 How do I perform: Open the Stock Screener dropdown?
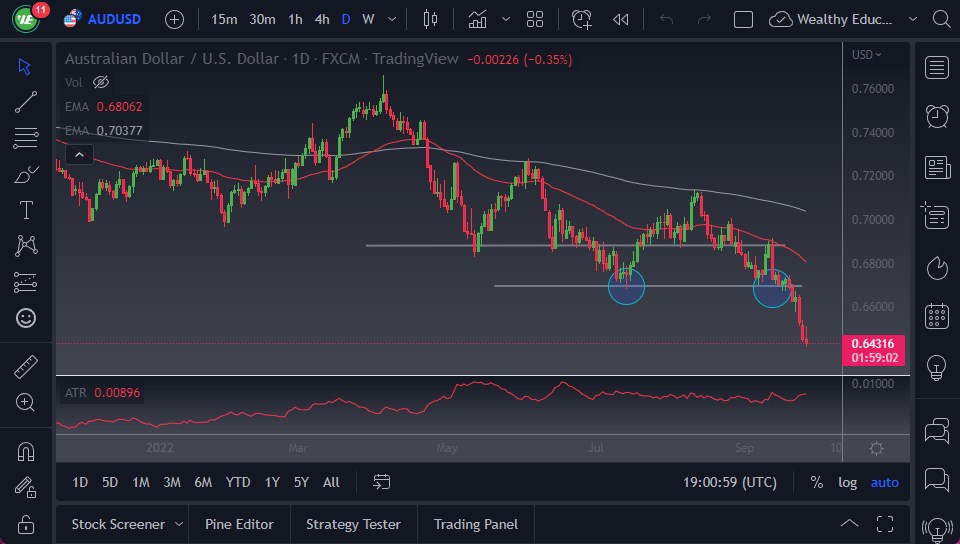point(179,524)
